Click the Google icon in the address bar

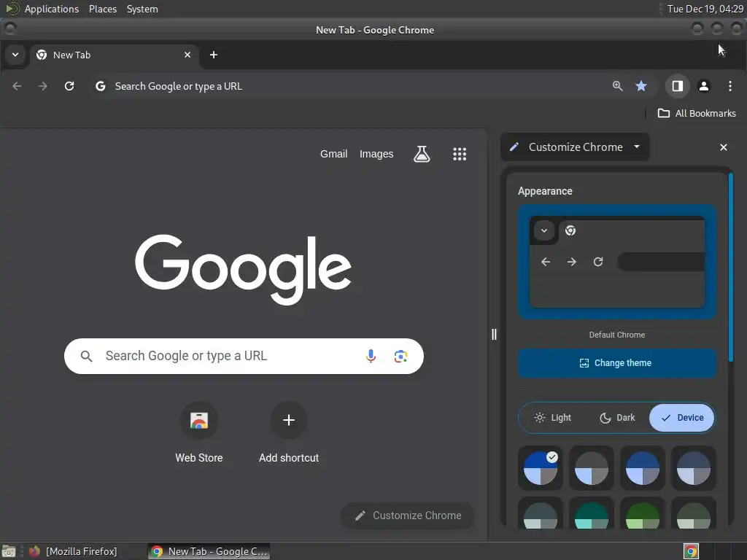[100, 86]
